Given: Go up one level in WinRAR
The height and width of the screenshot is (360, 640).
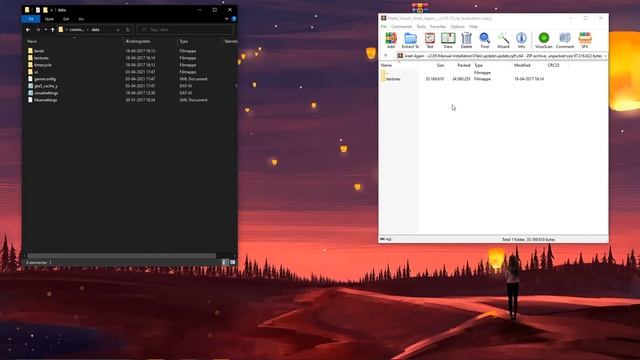Looking at the screenshot, I should pyautogui.click(x=386, y=56).
